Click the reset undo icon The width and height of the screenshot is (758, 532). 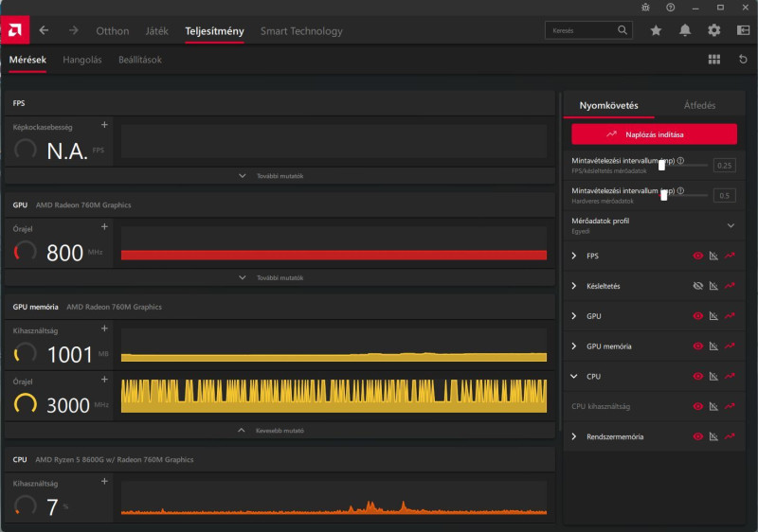(x=743, y=60)
